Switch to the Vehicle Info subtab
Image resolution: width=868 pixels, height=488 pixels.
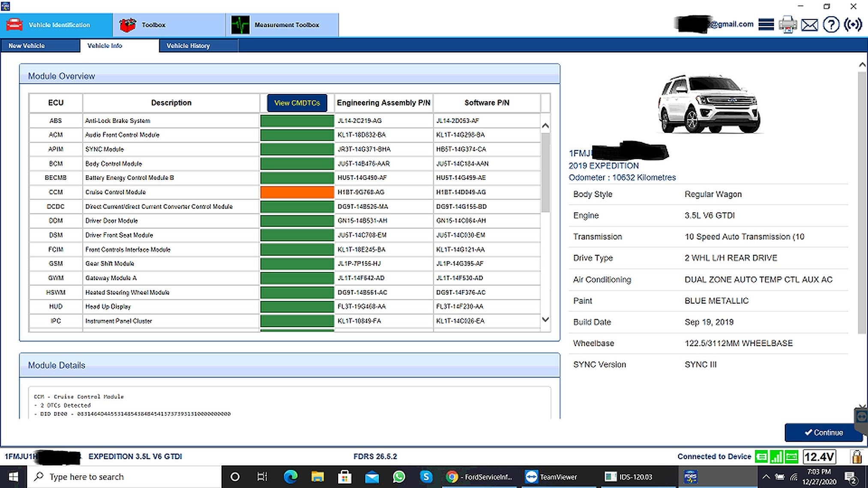[x=119, y=45]
